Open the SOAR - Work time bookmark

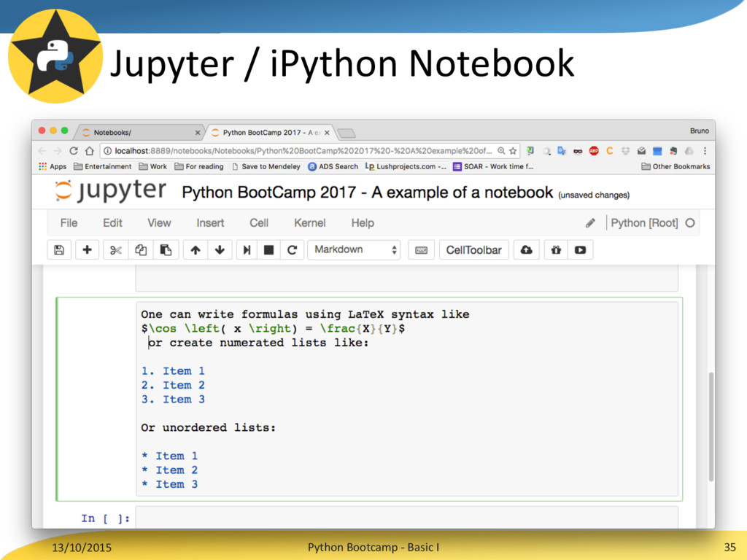tap(493, 167)
